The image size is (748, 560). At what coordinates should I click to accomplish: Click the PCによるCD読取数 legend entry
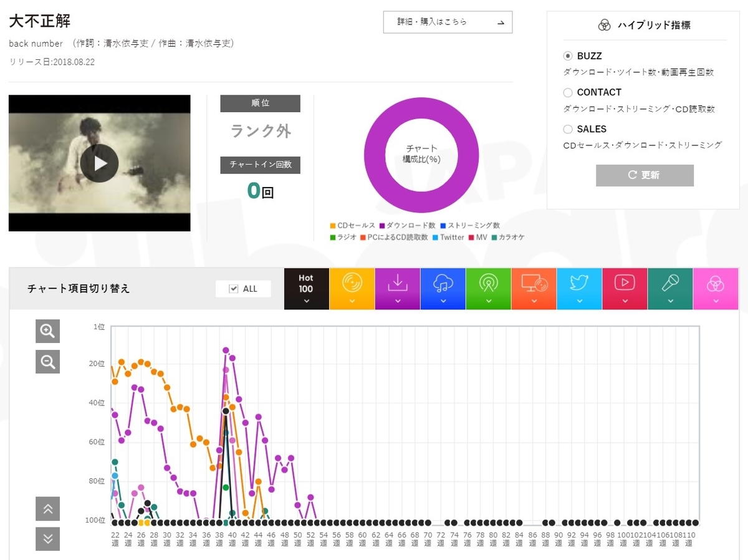point(394,238)
